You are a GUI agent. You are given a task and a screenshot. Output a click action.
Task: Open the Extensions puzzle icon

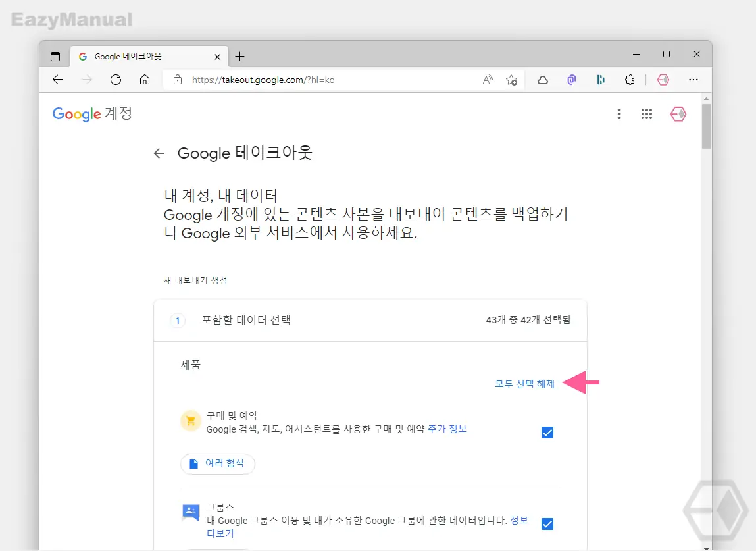coord(630,80)
